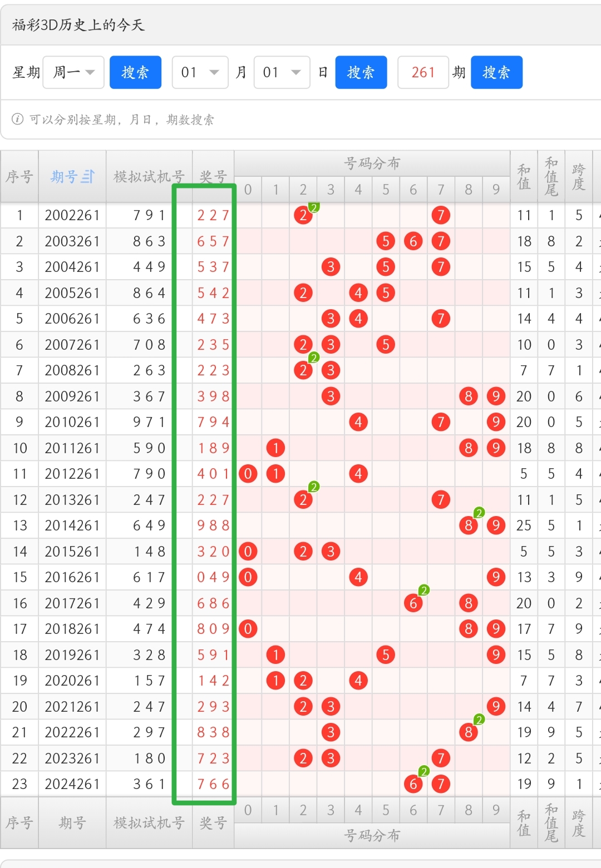Open the day dropdown before 日
Viewport: 601px width, 868px height.
click(x=282, y=72)
